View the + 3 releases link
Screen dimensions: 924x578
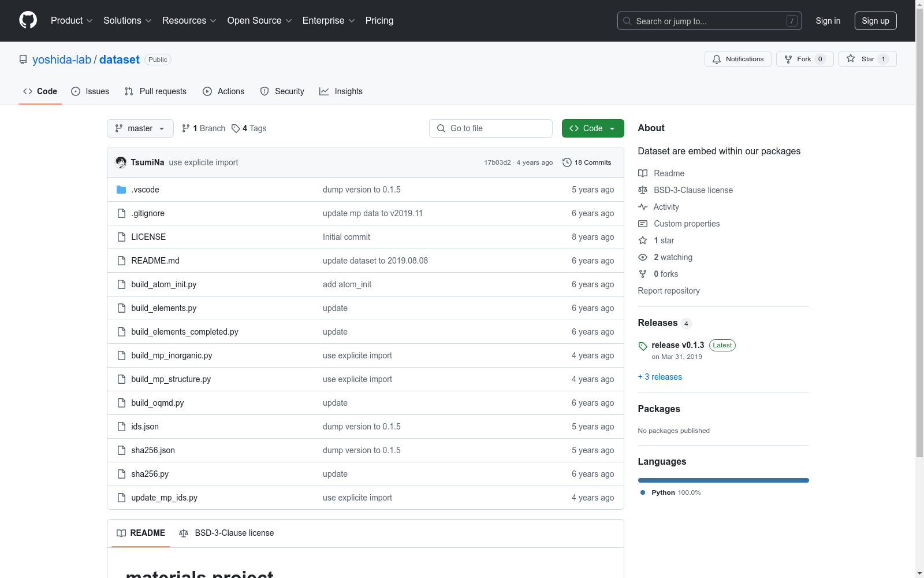coord(660,377)
